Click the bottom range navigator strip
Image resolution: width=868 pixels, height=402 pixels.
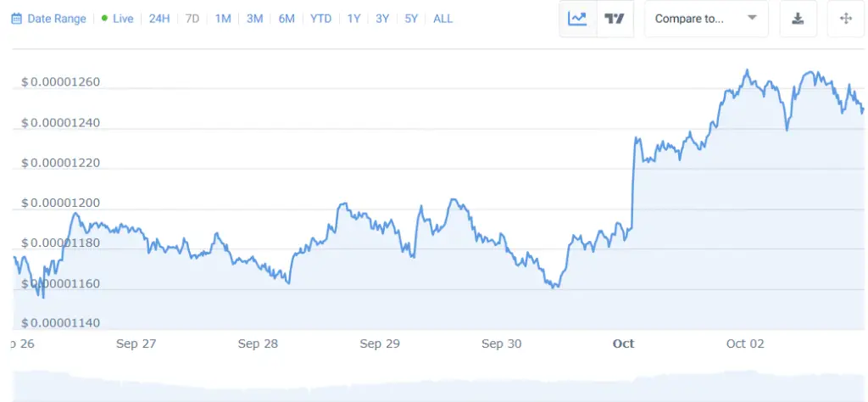(x=434, y=387)
